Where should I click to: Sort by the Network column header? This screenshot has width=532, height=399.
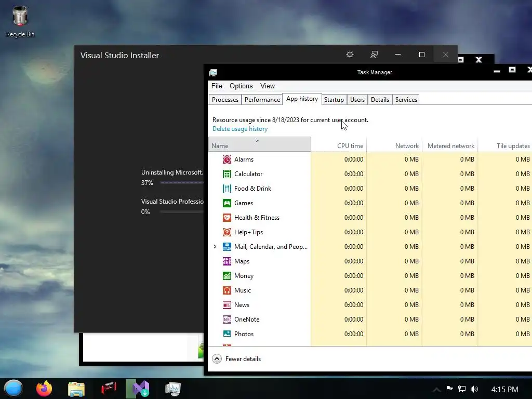(394, 145)
